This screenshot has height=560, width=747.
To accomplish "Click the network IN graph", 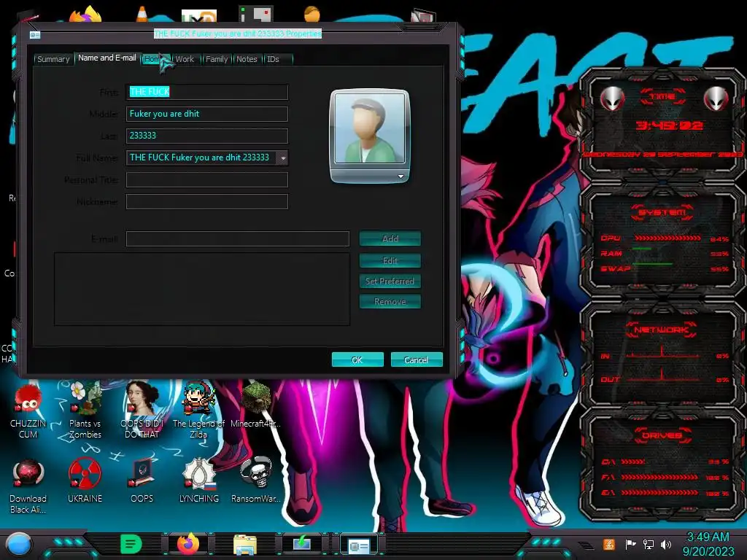I will coord(662,352).
